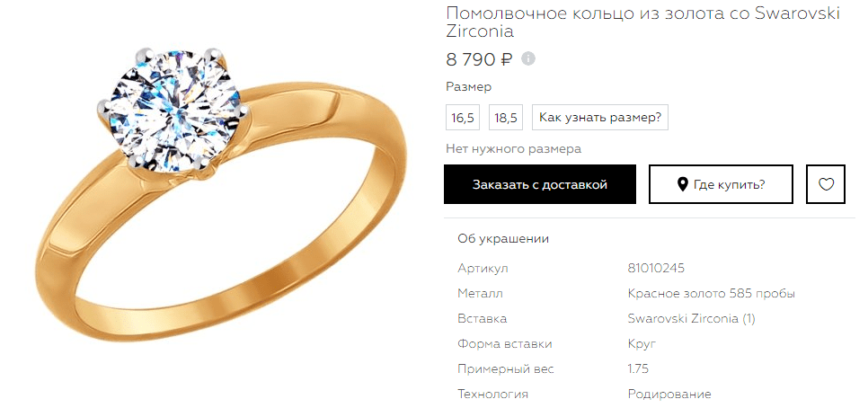Open the Как узнать размер? guide

pos(600,118)
